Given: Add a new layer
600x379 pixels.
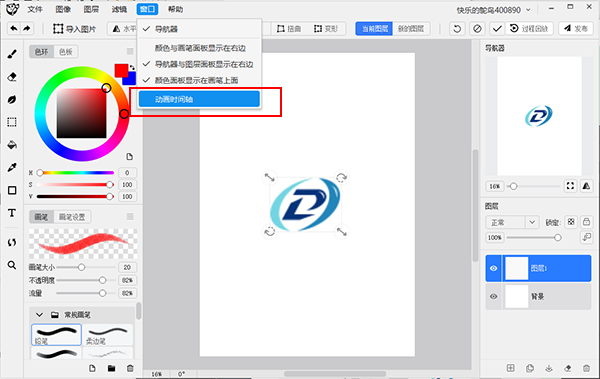Looking at the screenshot, I should click(511, 368).
